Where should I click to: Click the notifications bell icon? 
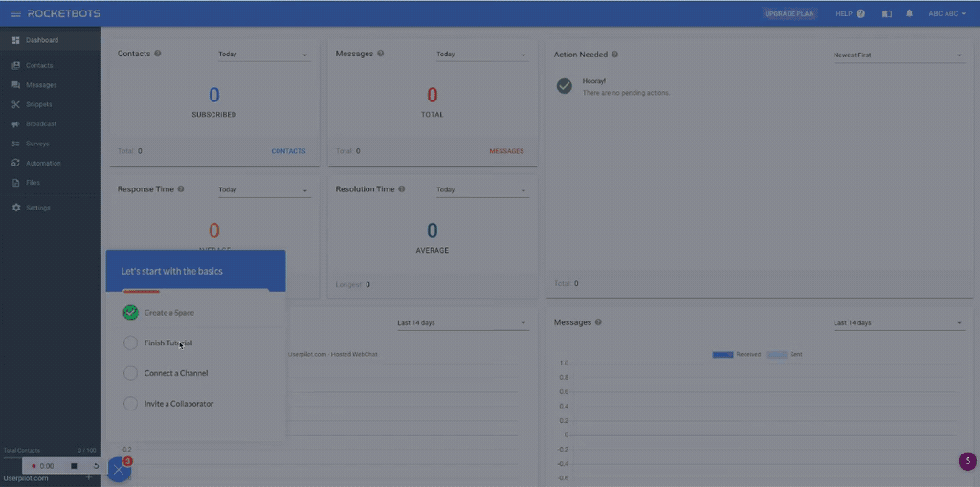[909, 13]
